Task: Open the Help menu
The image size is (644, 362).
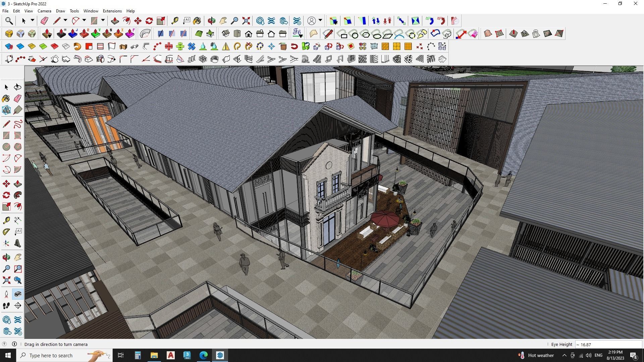Action: [130, 11]
